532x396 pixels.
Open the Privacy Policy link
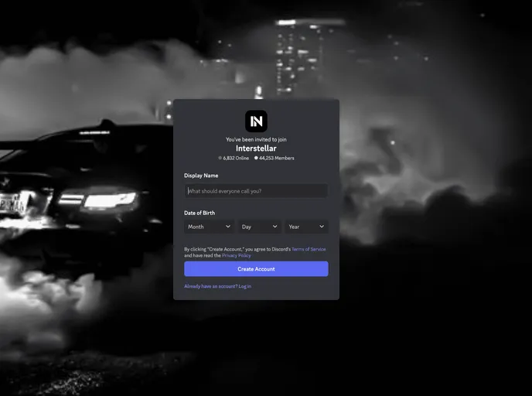pyautogui.click(x=236, y=255)
